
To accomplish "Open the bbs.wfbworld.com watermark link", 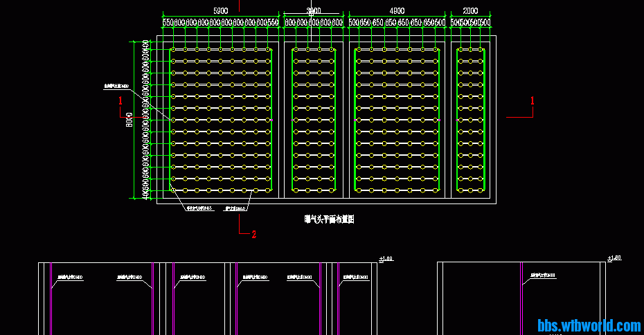I will (x=589, y=325).
